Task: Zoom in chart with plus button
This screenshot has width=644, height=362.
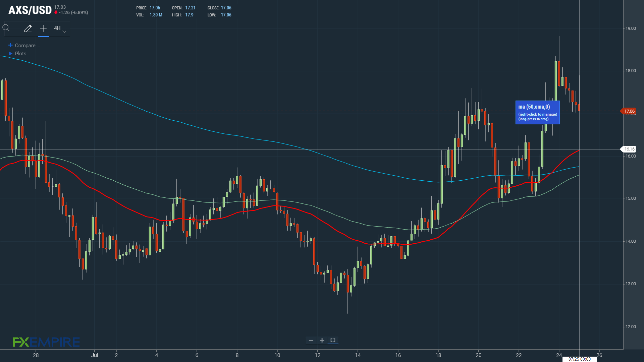Action: [x=322, y=341]
